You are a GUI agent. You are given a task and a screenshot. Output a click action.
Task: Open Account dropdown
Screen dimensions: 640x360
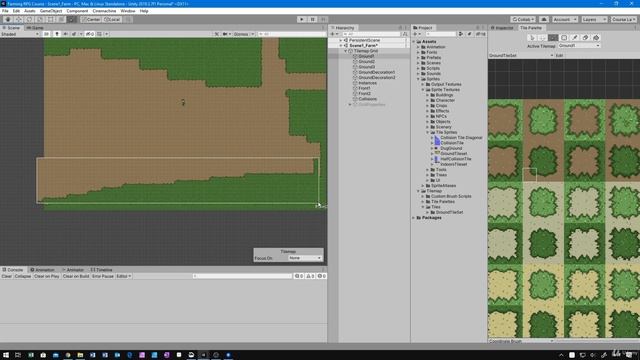565,19
